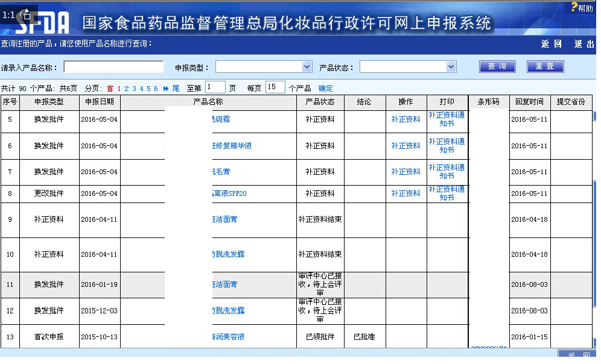The height and width of the screenshot is (364, 601).
Task: Select page 1 in pagination
Action: pyautogui.click(x=119, y=89)
